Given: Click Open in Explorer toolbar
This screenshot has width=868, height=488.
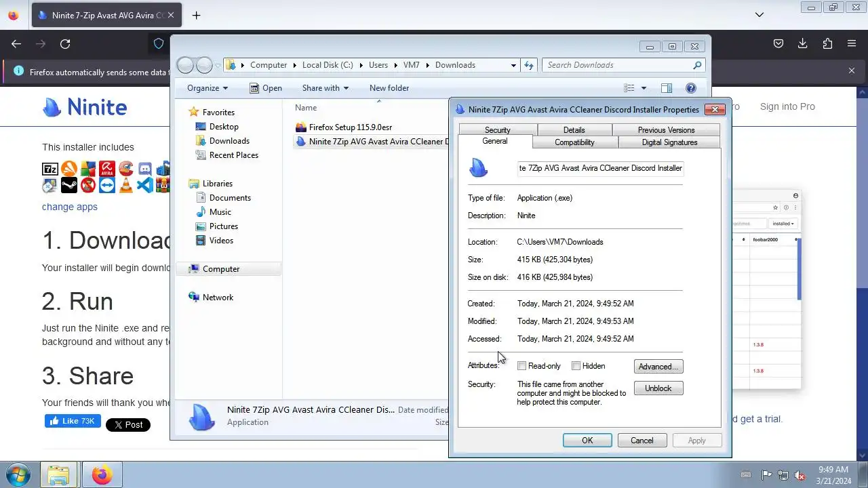Looking at the screenshot, I should coord(265,88).
